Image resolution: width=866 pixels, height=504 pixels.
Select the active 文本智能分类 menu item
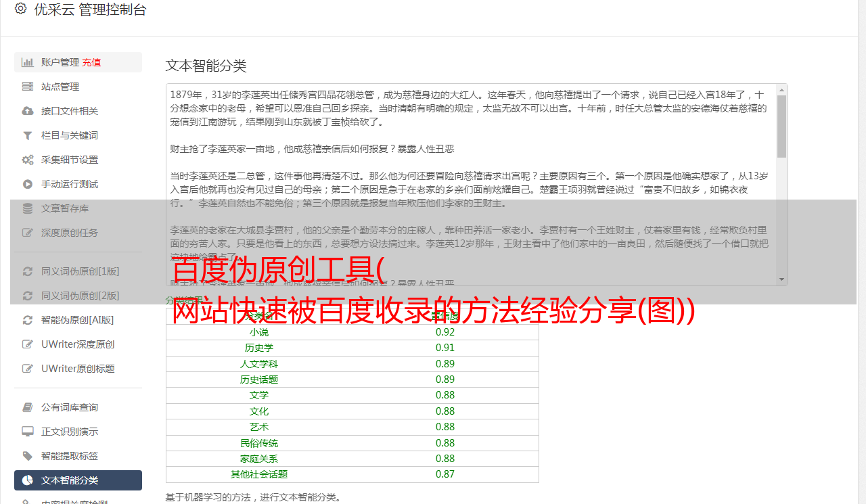pos(78,480)
